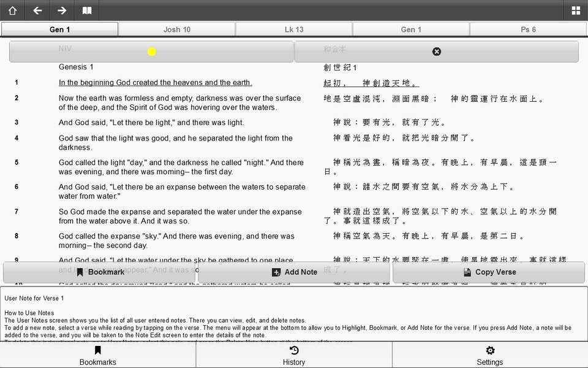The height and width of the screenshot is (368, 588).
Task: Open reading History
Action: point(294,355)
